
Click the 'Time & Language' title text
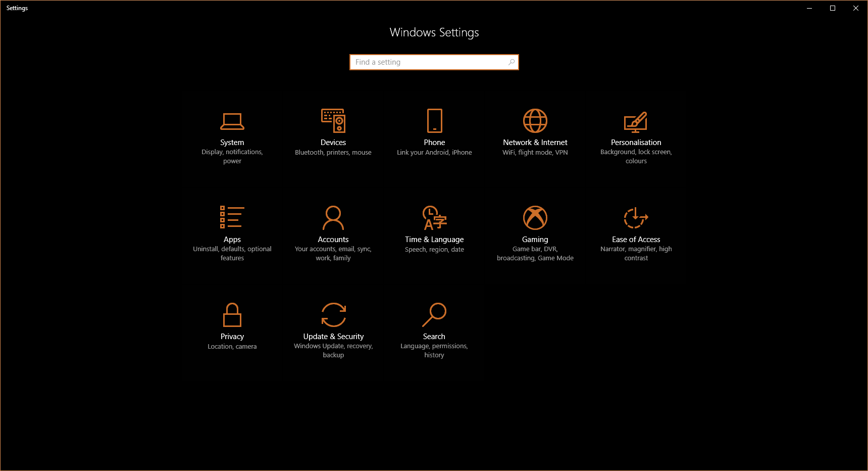click(434, 240)
